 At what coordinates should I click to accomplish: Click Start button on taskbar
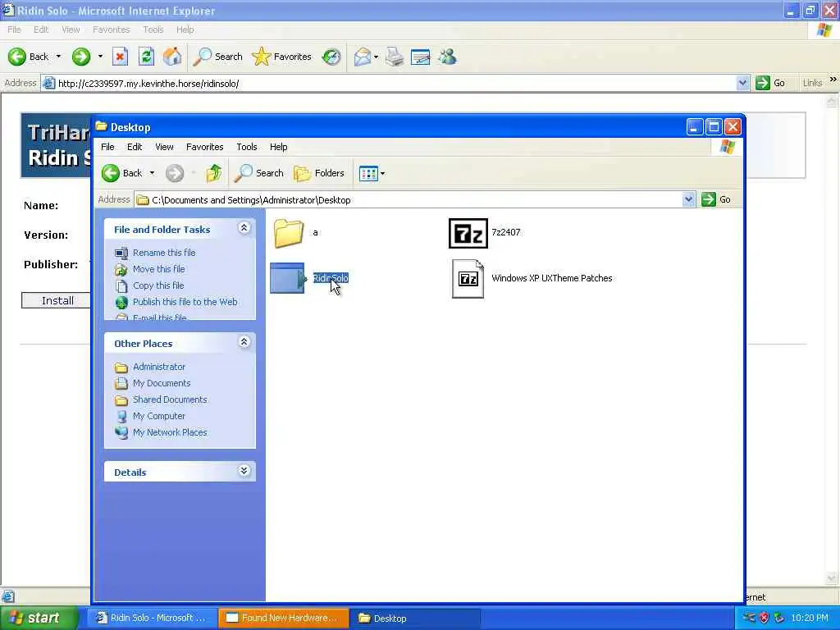[39, 619]
